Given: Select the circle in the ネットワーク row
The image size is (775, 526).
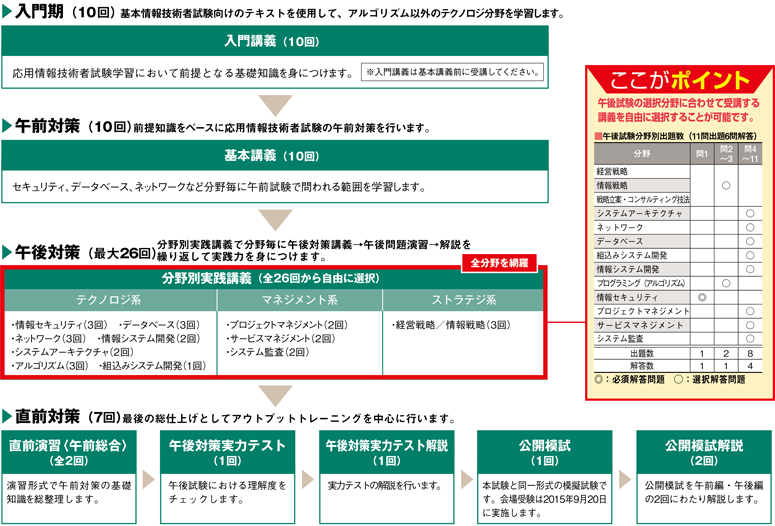Looking at the screenshot, I should tap(749, 227).
